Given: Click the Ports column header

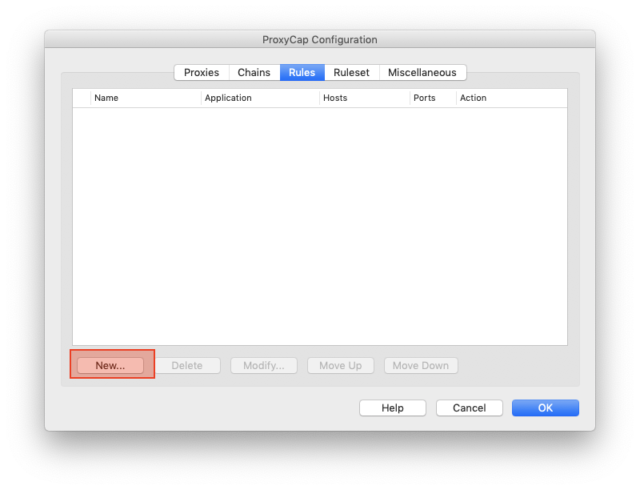Looking at the screenshot, I should 433,98.
